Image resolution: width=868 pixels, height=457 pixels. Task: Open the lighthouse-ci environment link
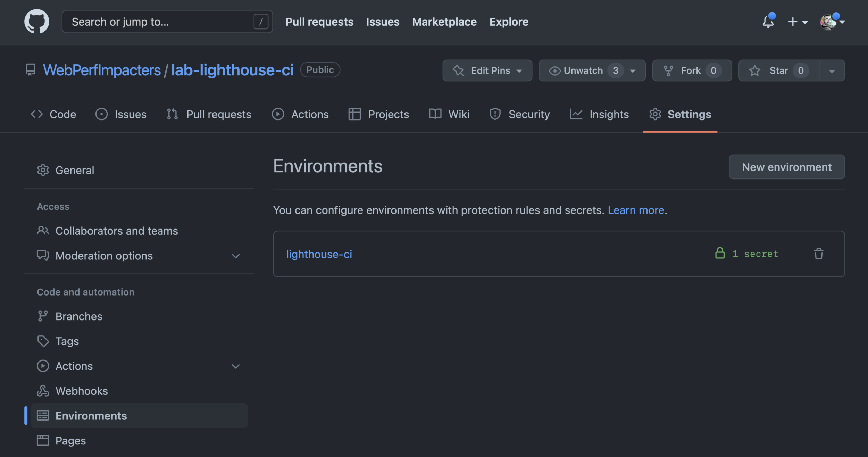319,254
